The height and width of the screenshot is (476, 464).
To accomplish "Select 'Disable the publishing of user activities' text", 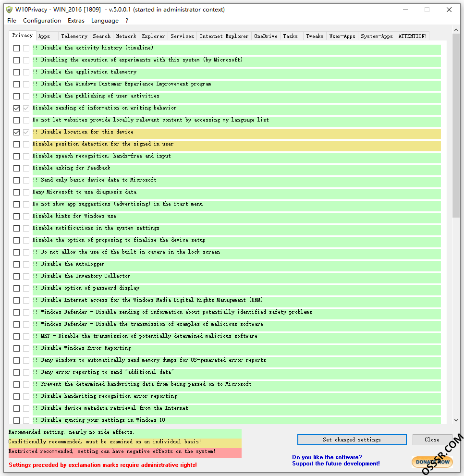I will (x=96, y=96).
